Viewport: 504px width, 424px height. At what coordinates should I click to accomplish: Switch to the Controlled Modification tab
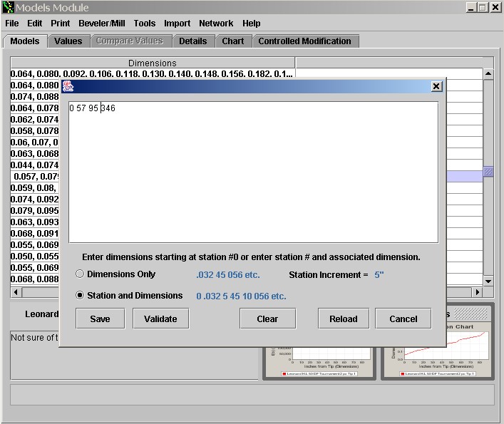coord(304,41)
